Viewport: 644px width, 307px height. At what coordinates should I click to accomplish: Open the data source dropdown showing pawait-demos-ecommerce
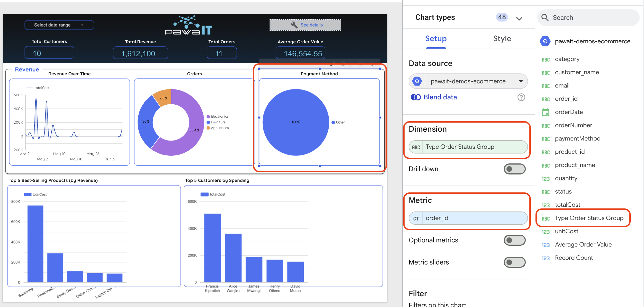click(x=521, y=81)
